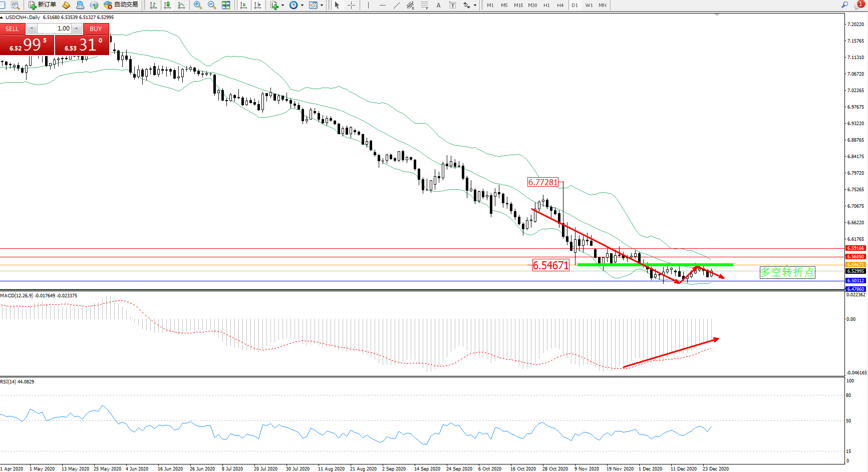Expand the periodicity clock dropdown arrow

point(302,5)
